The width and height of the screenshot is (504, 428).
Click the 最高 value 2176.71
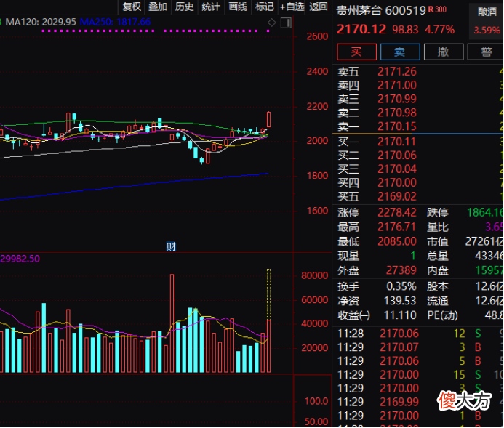397,227
